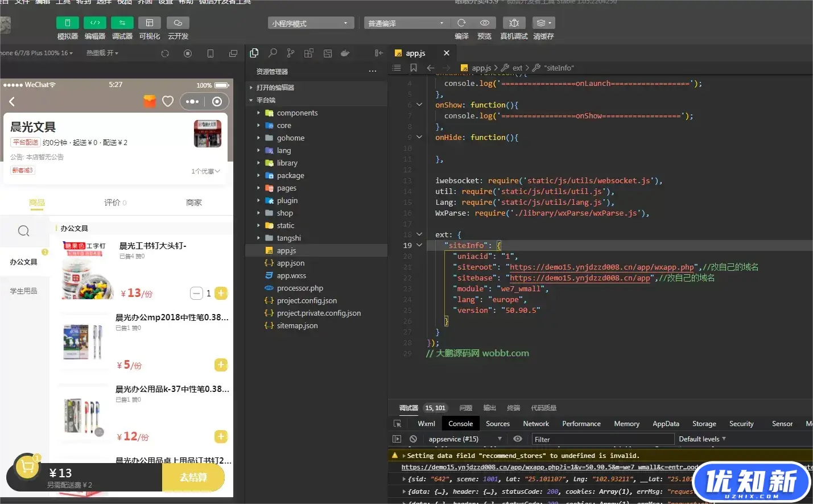Open the siteroot URL link in code

(x=602, y=267)
